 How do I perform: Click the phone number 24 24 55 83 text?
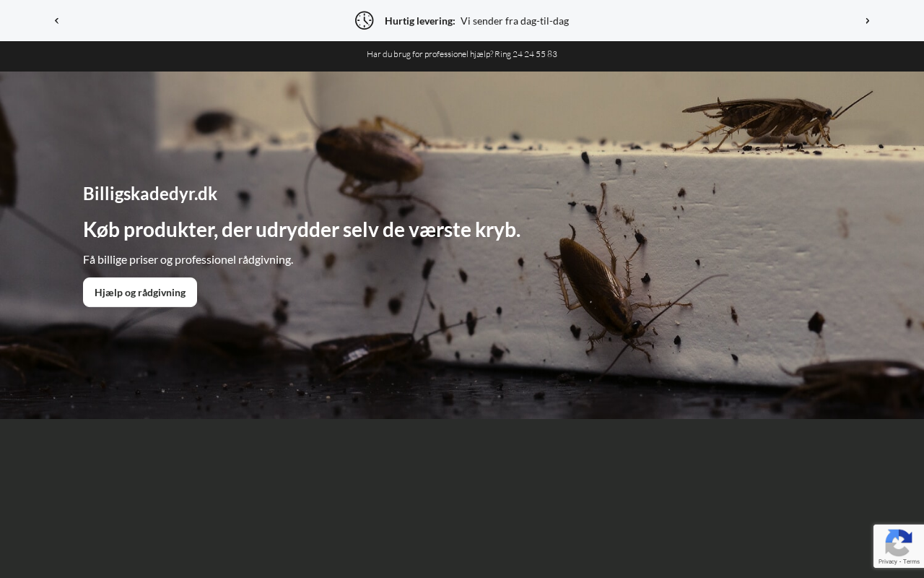point(535,54)
